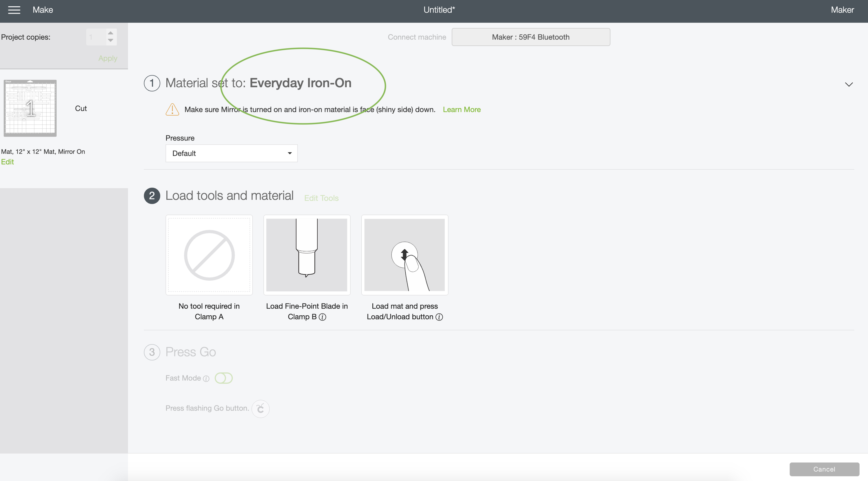Screen dimensions: 868x481
Task: Click the Clamp B info icon
Action: (x=323, y=317)
